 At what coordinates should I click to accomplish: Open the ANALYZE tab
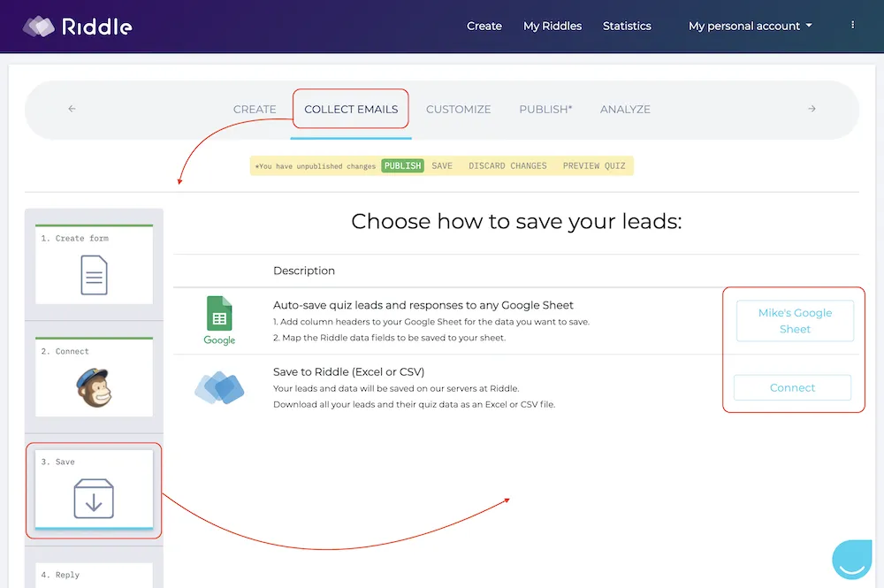pos(625,110)
